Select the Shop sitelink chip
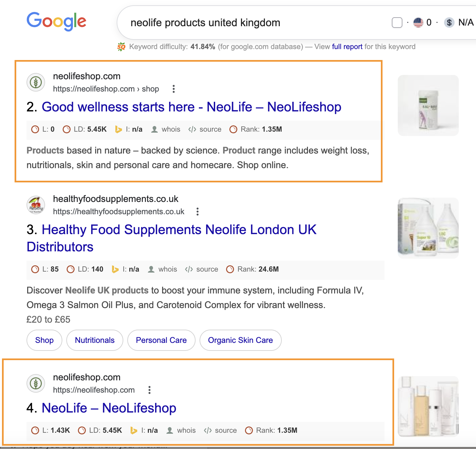Screen dimensions: 476x449 coord(44,340)
